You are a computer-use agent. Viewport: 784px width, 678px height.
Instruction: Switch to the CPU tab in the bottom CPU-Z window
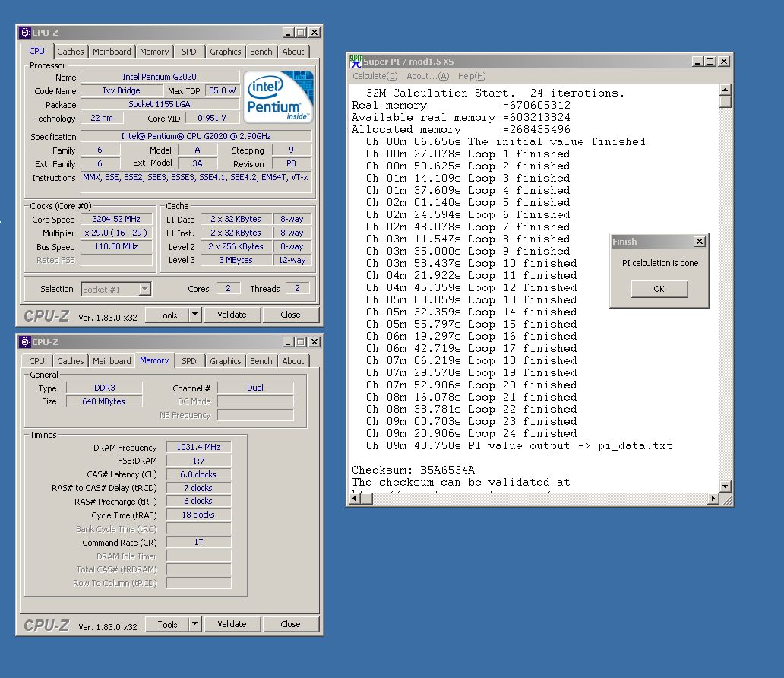[x=36, y=361]
